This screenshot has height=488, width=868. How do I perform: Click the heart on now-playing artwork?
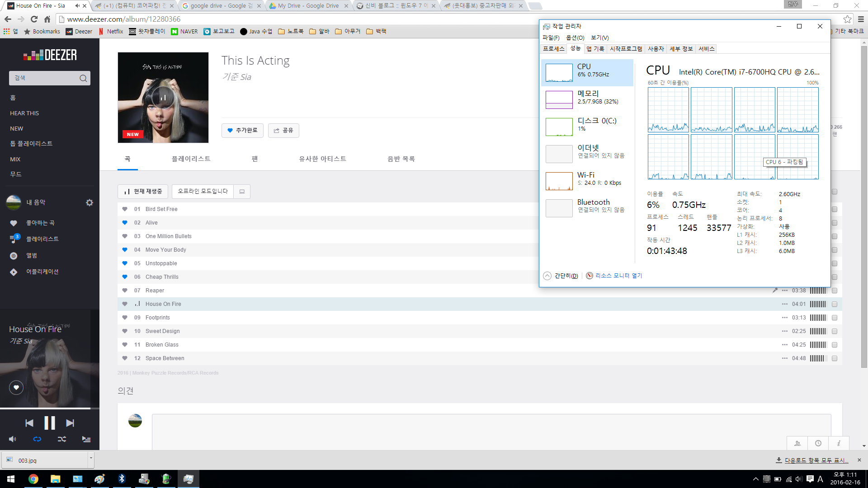(16, 387)
